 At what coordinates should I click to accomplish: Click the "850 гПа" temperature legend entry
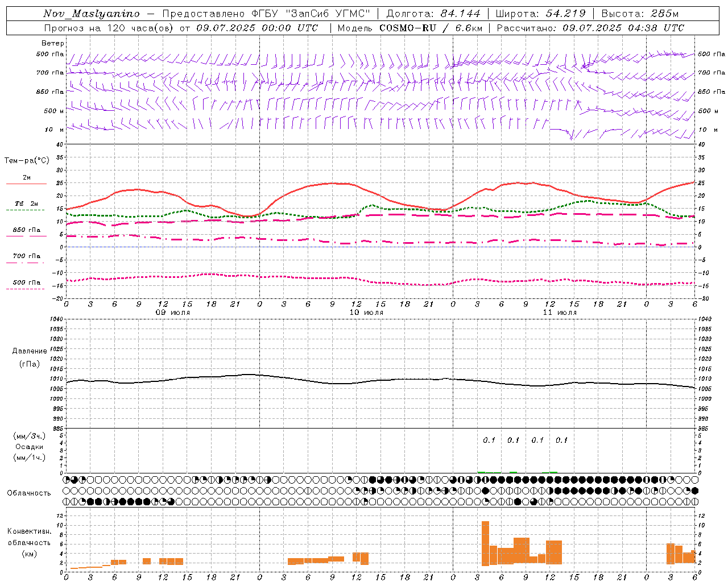[26, 230]
